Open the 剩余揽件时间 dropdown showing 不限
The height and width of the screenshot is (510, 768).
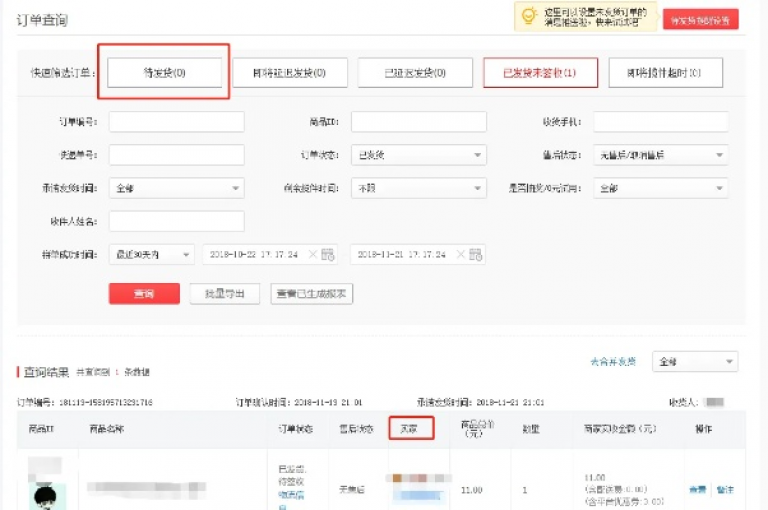click(x=419, y=188)
